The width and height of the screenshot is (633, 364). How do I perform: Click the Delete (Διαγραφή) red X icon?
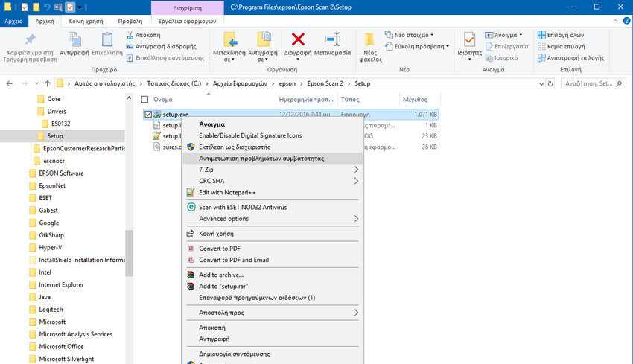click(298, 39)
